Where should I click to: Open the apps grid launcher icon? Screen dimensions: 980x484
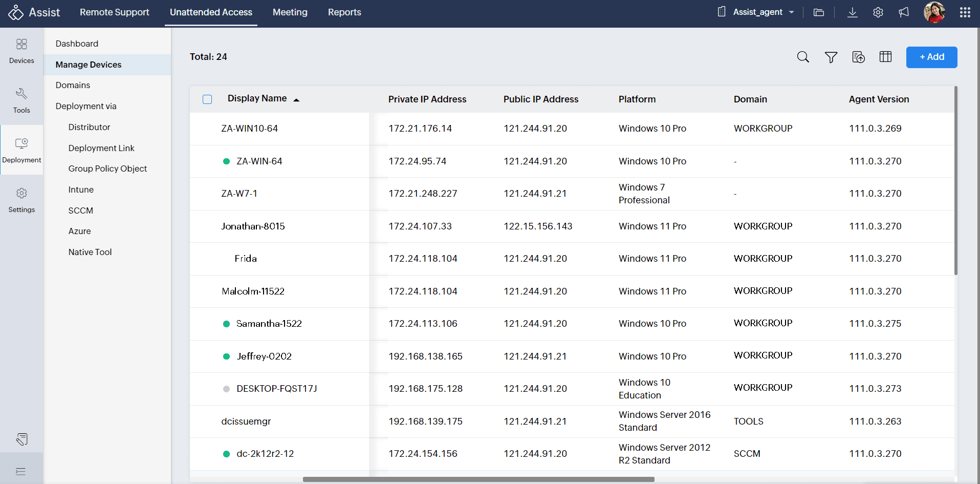tap(965, 12)
